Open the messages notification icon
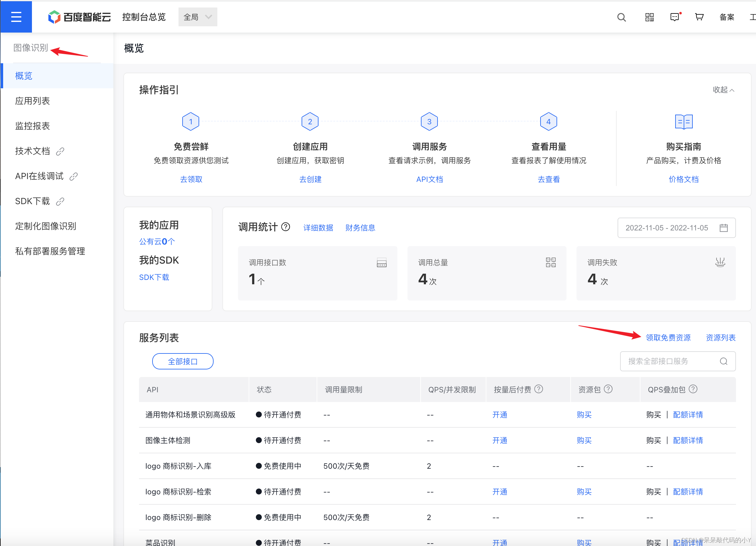The height and width of the screenshot is (546, 756). point(675,17)
